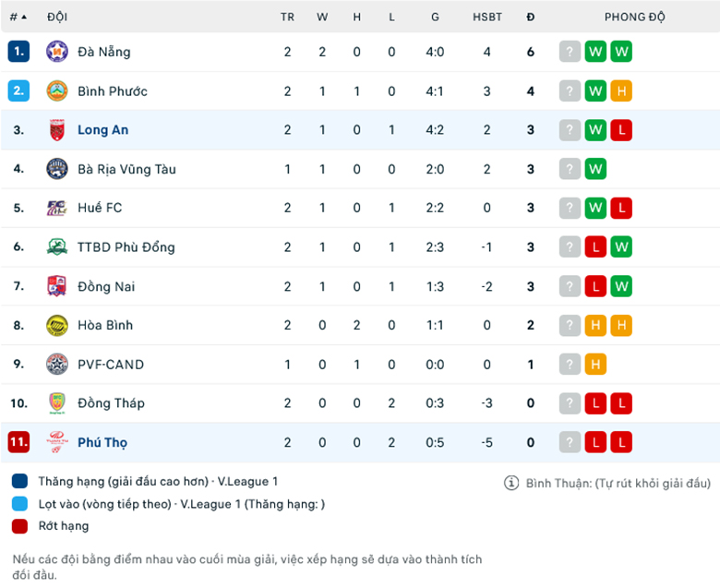Sort standings by HSBT column

coord(487,17)
